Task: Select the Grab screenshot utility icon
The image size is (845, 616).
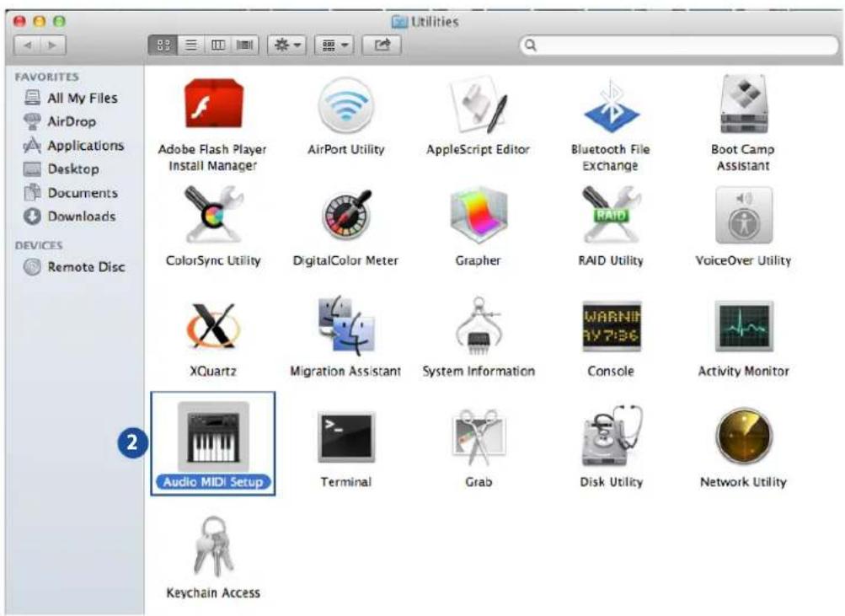Action: [x=479, y=437]
